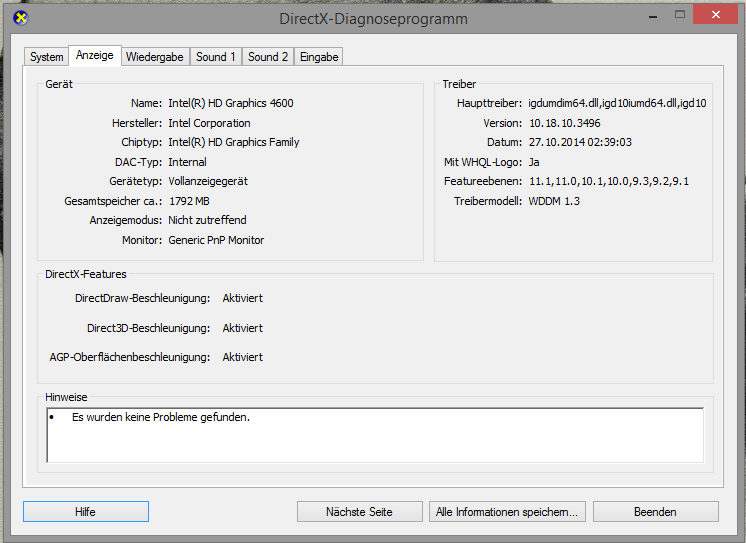Click the Mit WHQL-Logo value Ja
Screen dimensions: 746x543
pyautogui.click(x=534, y=162)
